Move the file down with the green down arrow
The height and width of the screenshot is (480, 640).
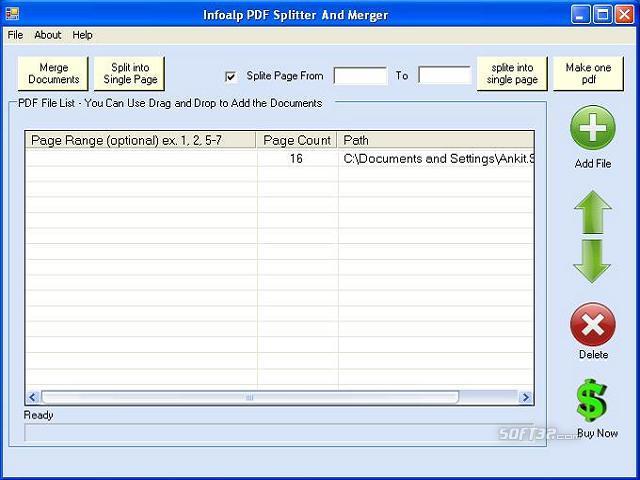click(x=592, y=261)
